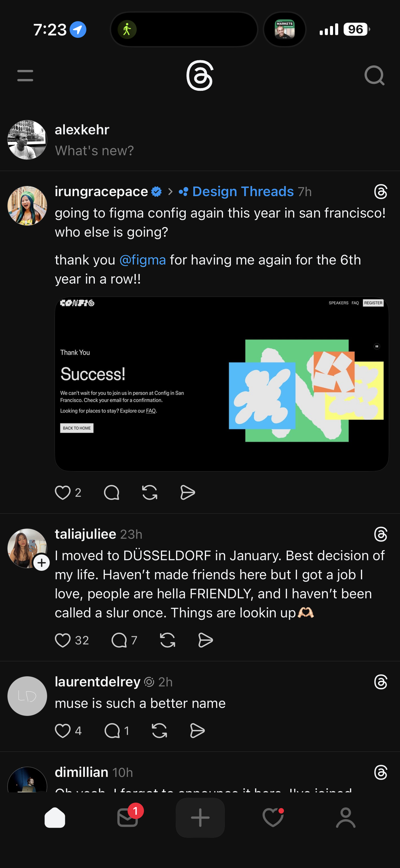
Task: Open replies on taliajuliee's post
Action: 119,640
